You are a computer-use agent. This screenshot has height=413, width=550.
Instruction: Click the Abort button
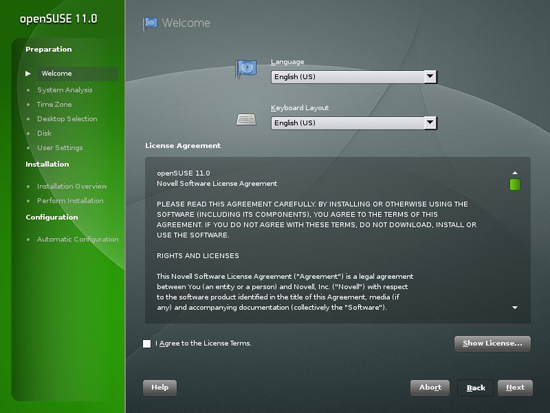tap(430, 388)
